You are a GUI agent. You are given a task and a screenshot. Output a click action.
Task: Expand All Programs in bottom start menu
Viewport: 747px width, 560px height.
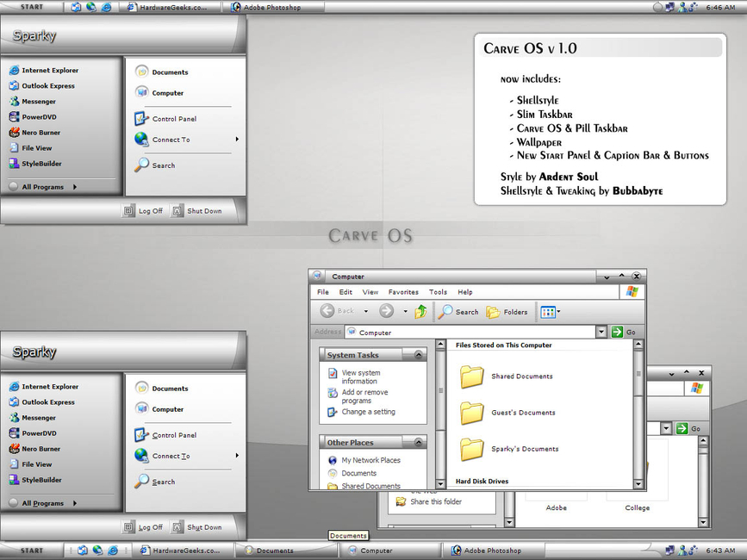[43, 503]
